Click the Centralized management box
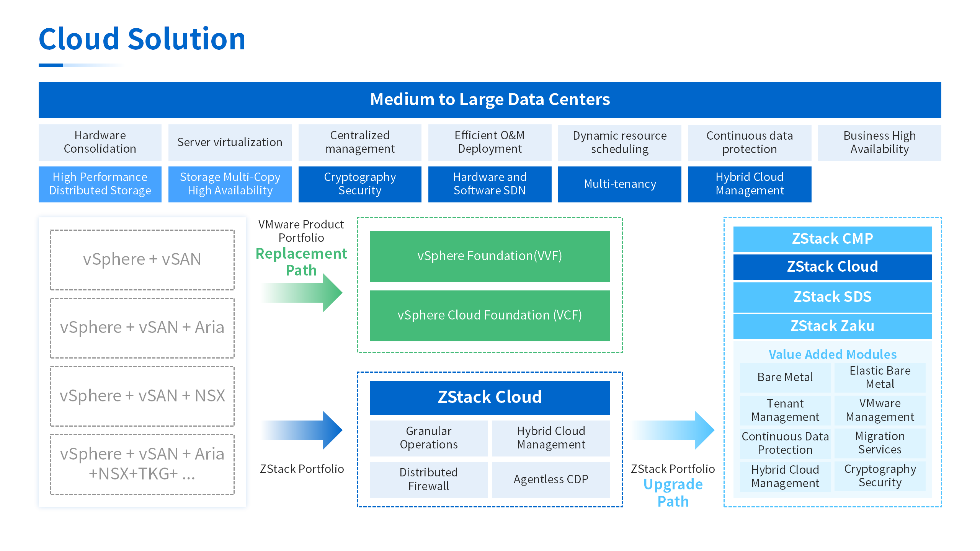The height and width of the screenshot is (551, 980). pyautogui.click(x=360, y=142)
